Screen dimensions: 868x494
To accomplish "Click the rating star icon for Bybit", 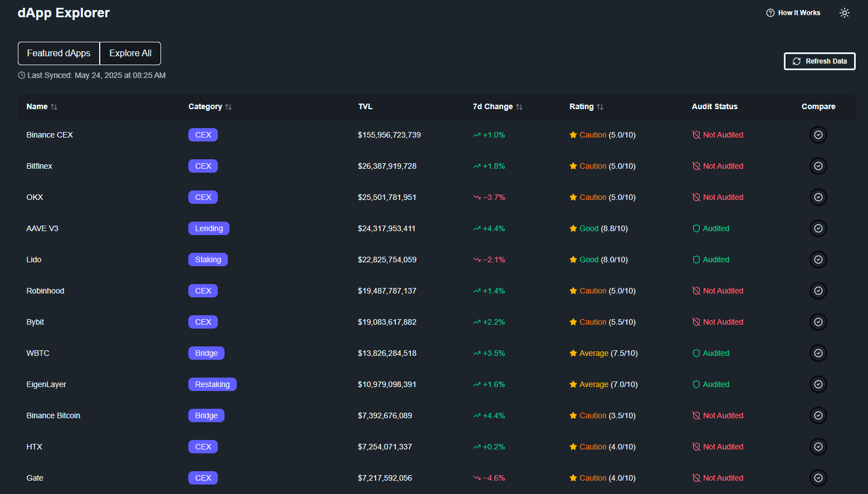I will coord(573,322).
